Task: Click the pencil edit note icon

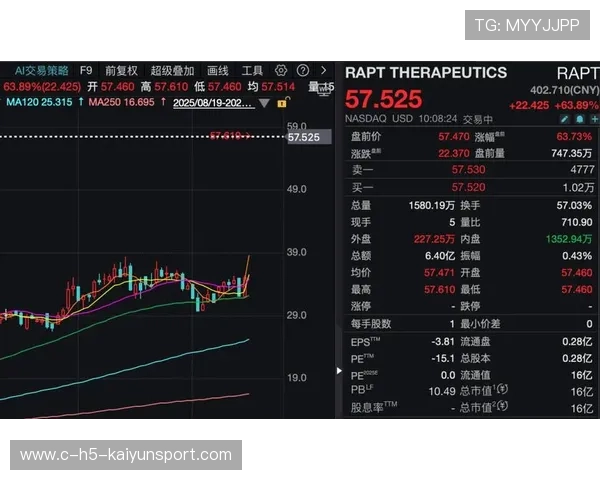Action: (564, 119)
